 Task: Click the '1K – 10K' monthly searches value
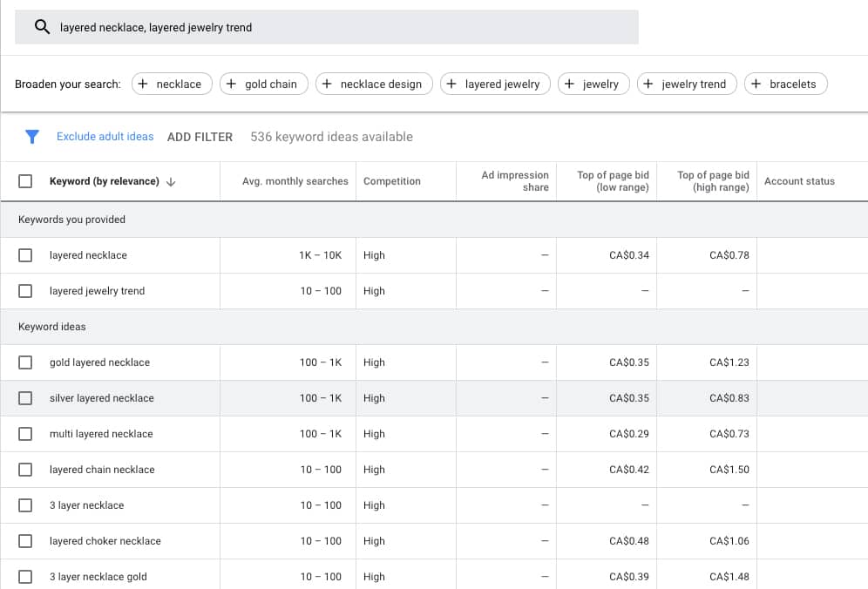[x=320, y=255]
